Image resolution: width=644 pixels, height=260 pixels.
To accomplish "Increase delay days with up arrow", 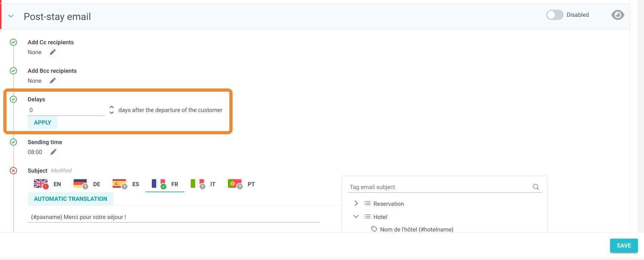I will click(x=111, y=107).
